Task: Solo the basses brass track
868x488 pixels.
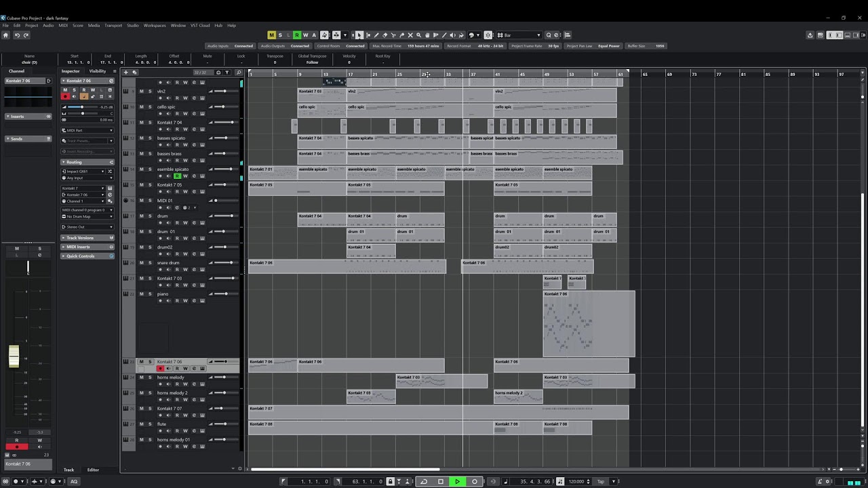Action: coord(150,154)
